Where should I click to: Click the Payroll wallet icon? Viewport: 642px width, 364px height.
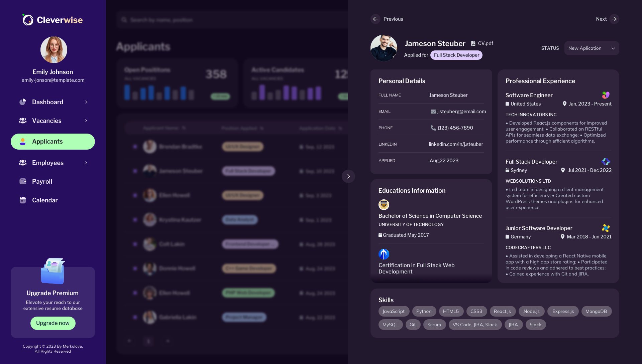[23, 181]
